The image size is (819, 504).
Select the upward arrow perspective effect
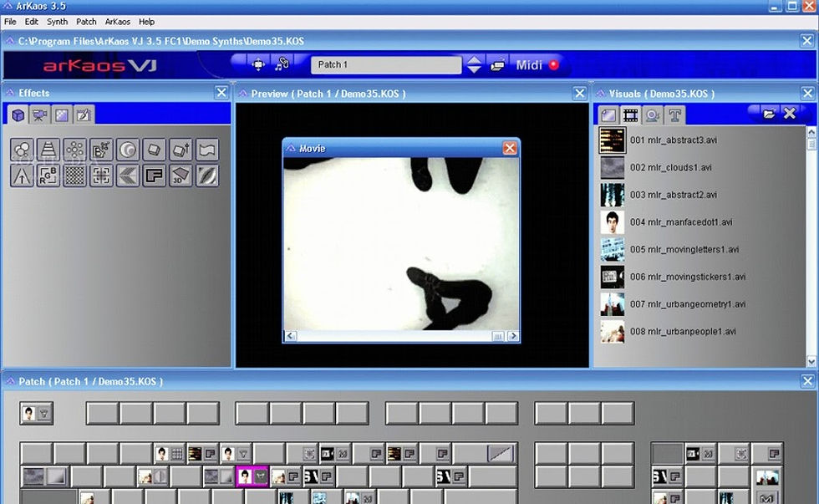coord(22,176)
